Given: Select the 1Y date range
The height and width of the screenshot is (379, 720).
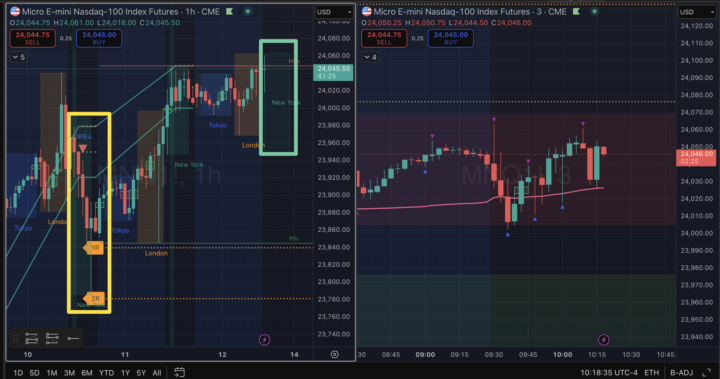Looking at the screenshot, I should click(125, 373).
